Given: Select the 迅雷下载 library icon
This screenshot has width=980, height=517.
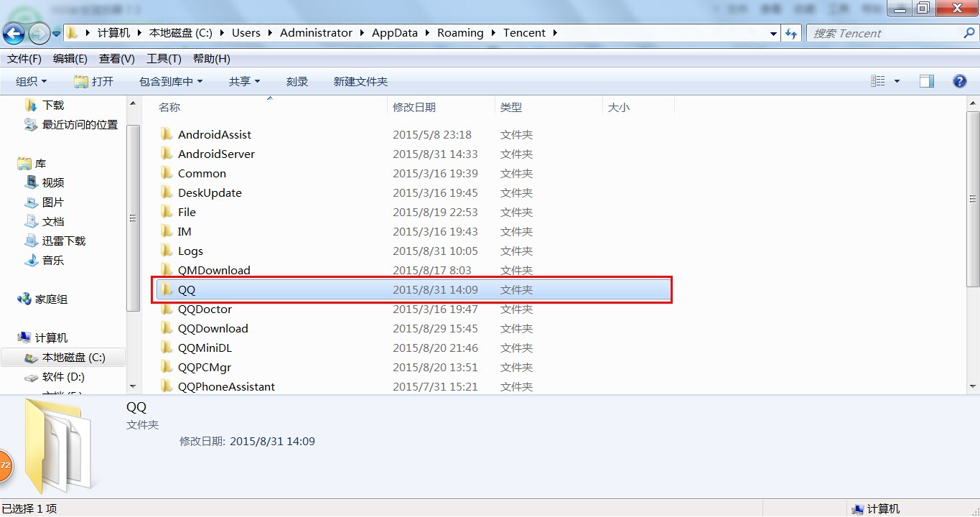Looking at the screenshot, I should [x=32, y=241].
